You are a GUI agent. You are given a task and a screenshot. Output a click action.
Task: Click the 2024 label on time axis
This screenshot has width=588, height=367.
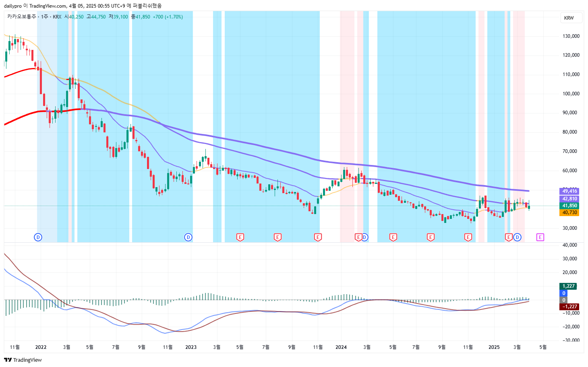(x=341, y=347)
